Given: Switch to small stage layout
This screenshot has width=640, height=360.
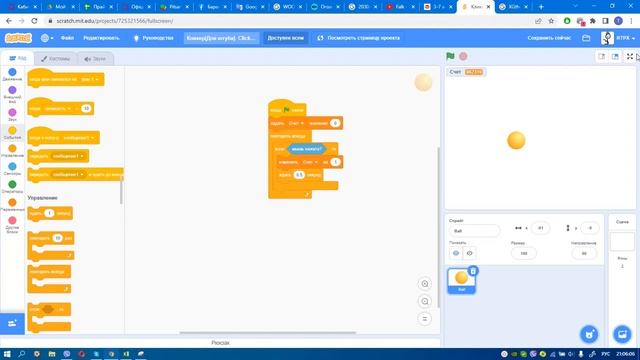Looking at the screenshot, I should tap(602, 56).
